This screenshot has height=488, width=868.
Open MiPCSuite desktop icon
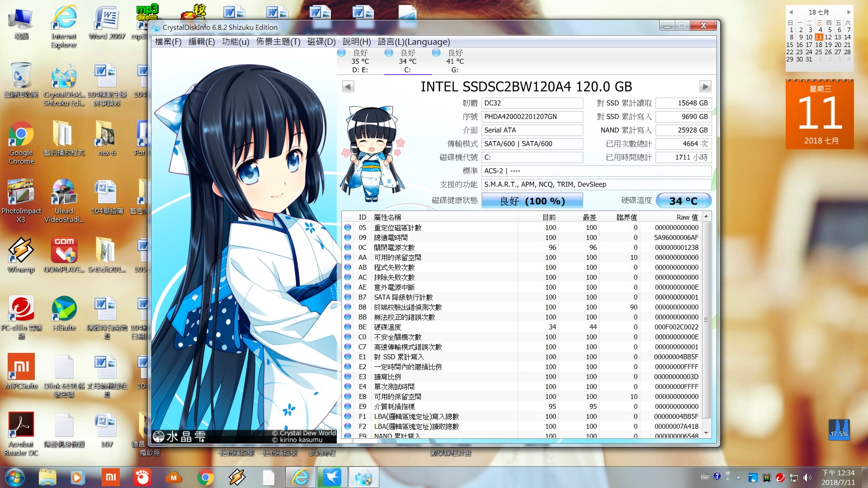21,372
